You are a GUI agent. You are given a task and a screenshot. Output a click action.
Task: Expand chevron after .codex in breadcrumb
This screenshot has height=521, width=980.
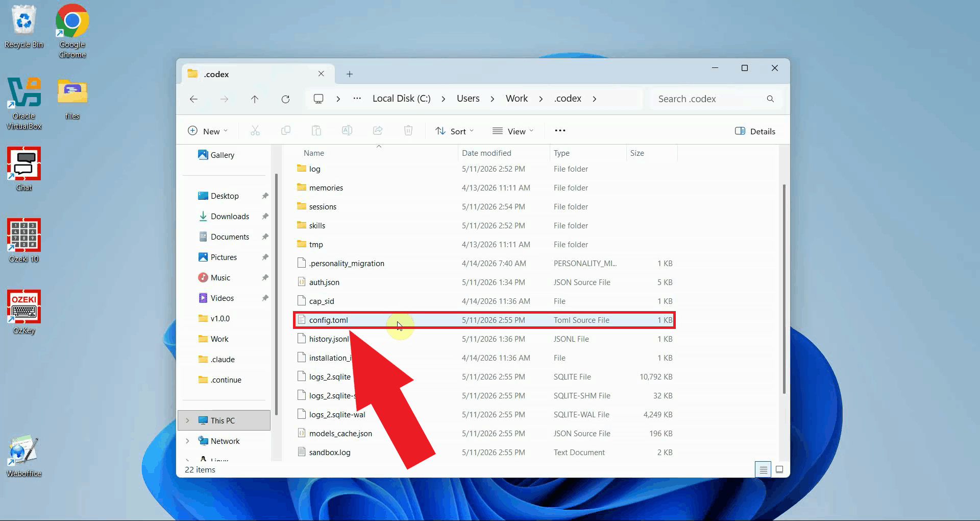[594, 99]
